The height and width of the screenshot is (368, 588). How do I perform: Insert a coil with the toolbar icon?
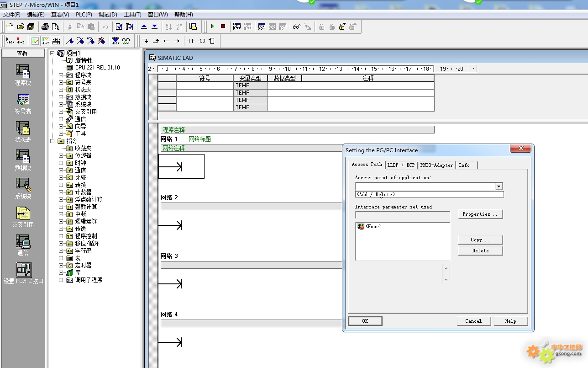coord(201,41)
